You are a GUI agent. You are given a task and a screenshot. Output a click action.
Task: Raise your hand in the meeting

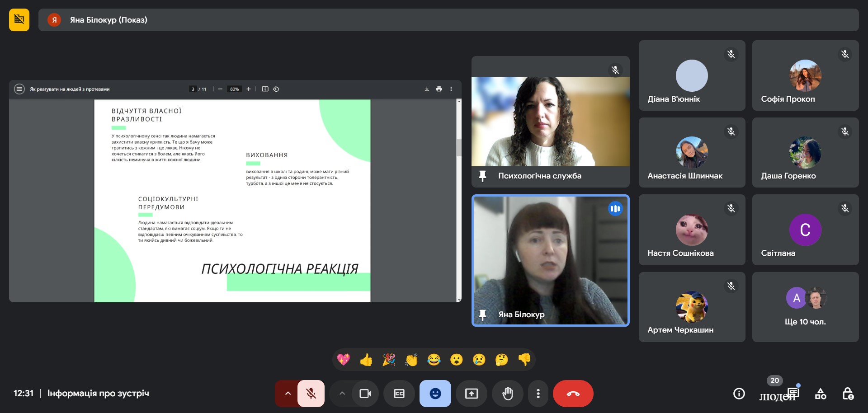pos(507,394)
